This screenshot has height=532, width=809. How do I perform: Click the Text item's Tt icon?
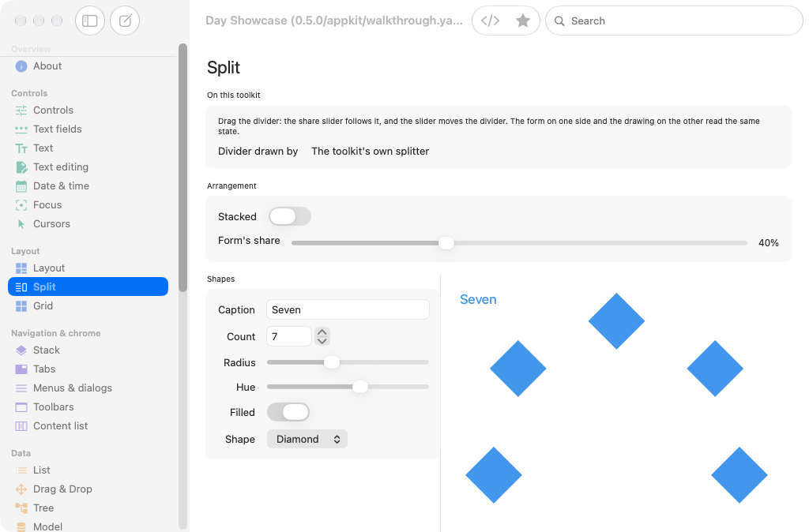(x=21, y=148)
